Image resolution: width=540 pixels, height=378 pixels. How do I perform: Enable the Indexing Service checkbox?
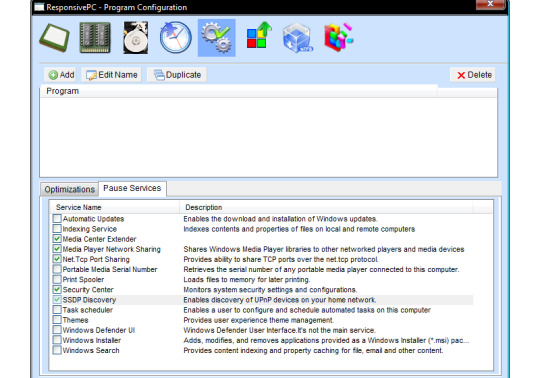click(x=57, y=229)
